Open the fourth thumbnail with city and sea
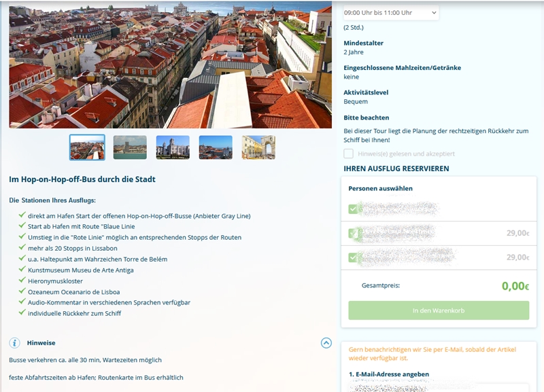The width and height of the screenshot is (544, 392). pos(216,147)
